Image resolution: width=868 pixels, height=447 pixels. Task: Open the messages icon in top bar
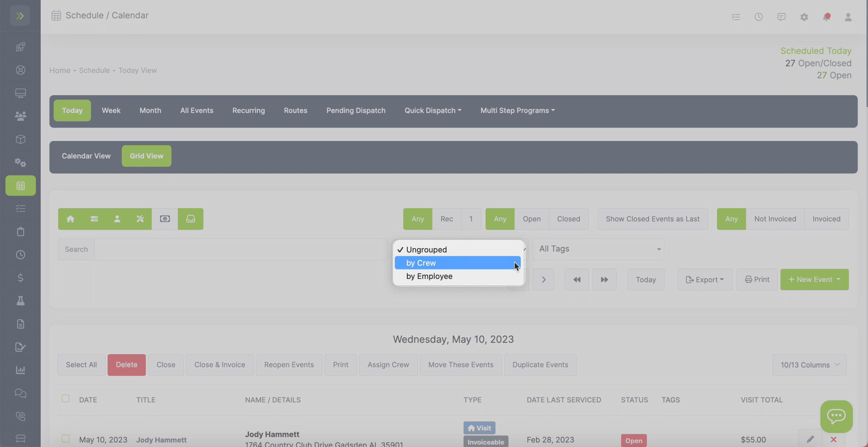pos(781,17)
